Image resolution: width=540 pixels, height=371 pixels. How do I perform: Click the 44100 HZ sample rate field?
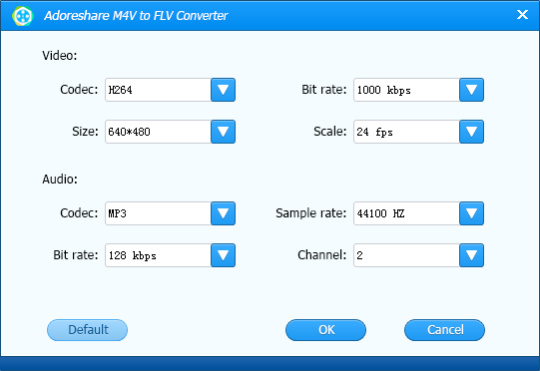click(406, 213)
